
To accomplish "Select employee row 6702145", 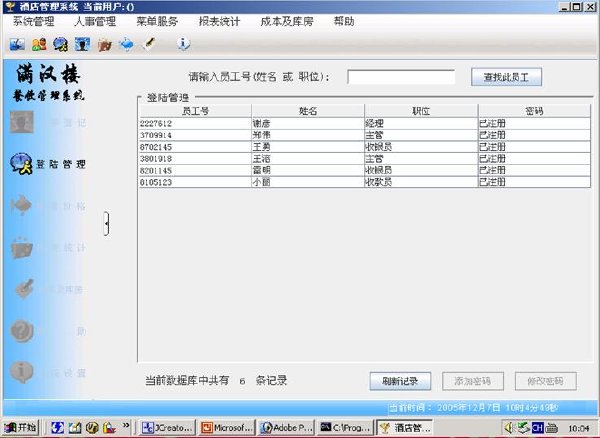I will [x=365, y=147].
